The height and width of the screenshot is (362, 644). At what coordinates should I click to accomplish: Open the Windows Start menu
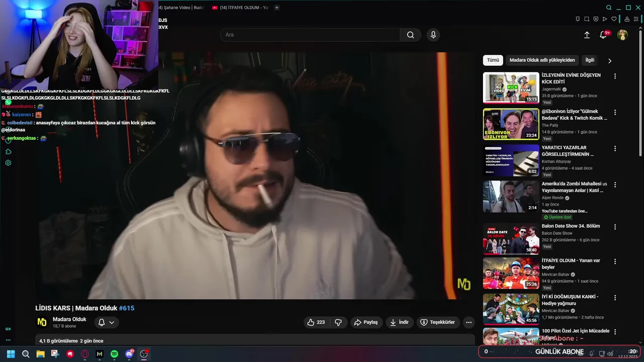pos(11,354)
